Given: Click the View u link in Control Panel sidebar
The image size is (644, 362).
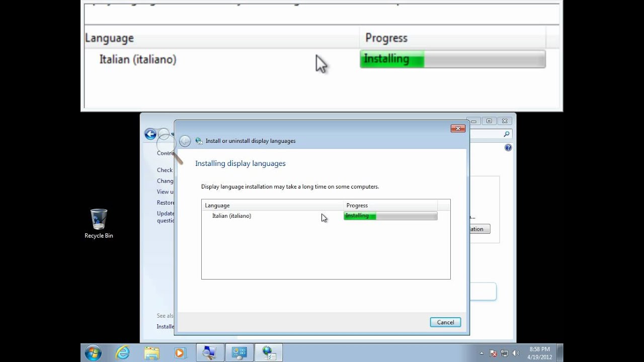Looking at the screenshot, I should 165,192.
